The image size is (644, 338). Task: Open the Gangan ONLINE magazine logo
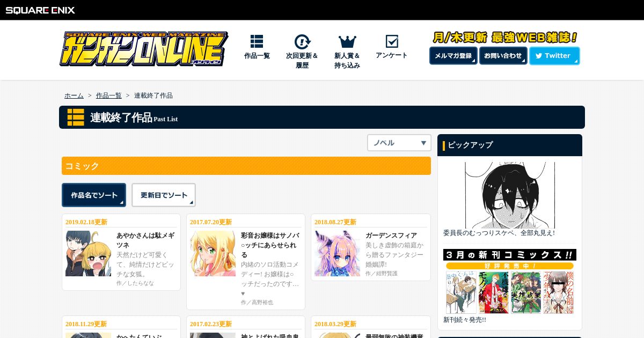pyautogui.click(x=144, y=49)
